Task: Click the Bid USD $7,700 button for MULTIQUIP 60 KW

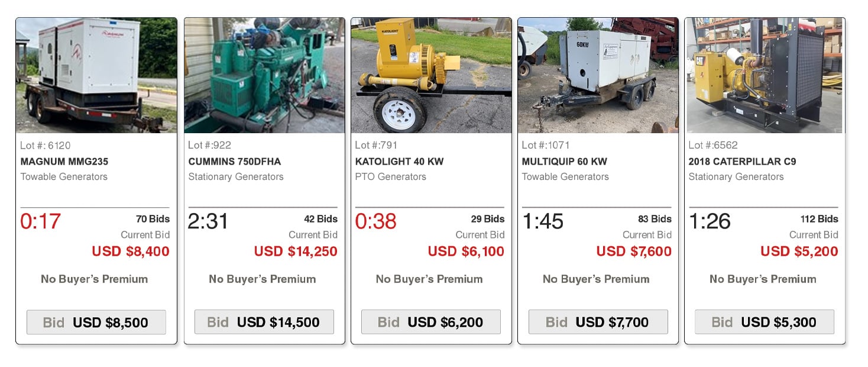Action: coord(598,322)
